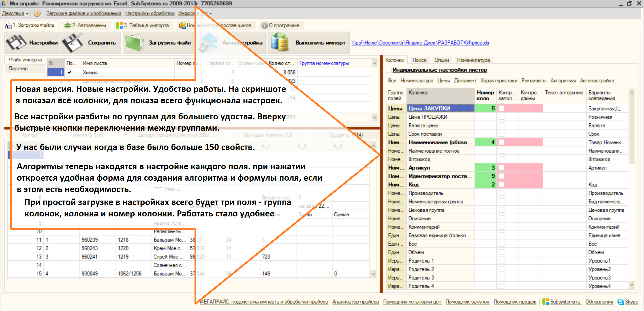Switch to the Опции tab

441,60
